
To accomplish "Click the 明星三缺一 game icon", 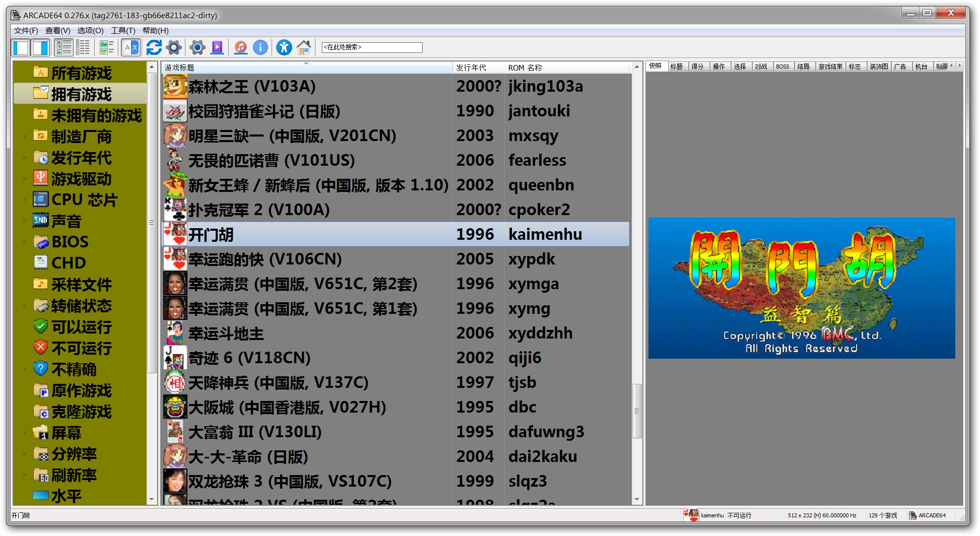I will [175, 136].
